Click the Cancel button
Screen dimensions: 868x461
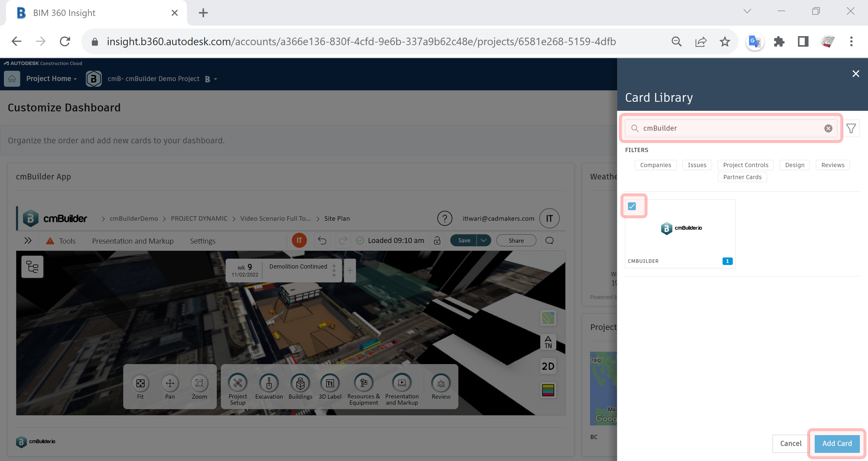[791, 443]
